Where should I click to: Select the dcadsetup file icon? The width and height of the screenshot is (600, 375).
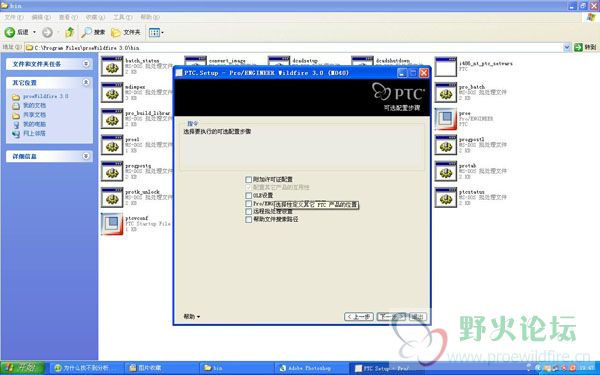(x=279, y=60)
